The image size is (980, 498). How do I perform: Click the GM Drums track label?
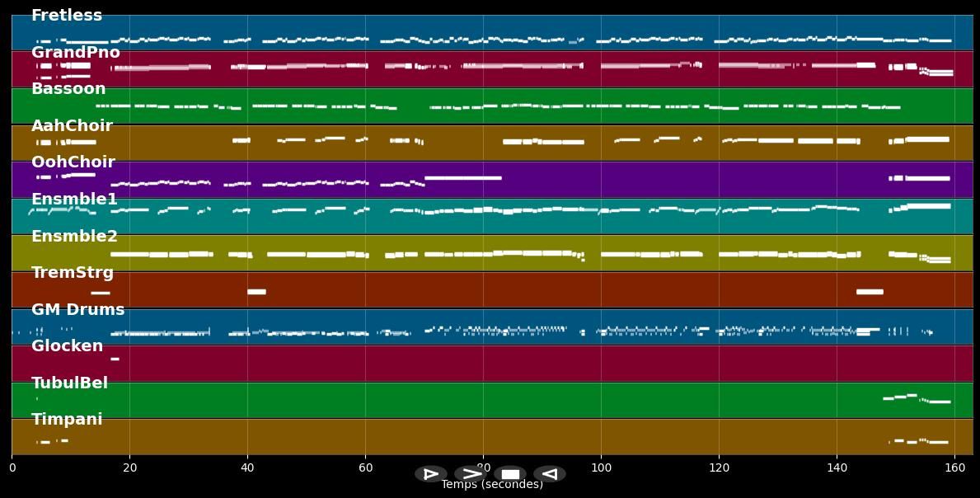click(78, 310)
